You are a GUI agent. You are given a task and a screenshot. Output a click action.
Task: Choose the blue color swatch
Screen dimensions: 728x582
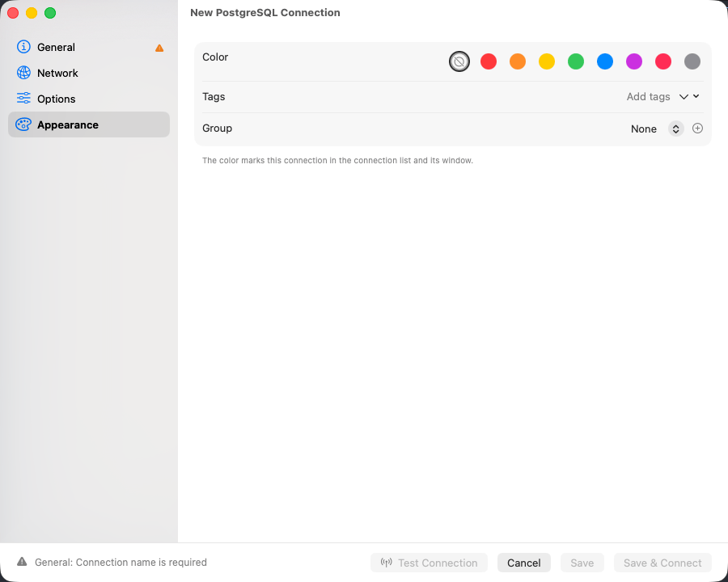point(605,61)
